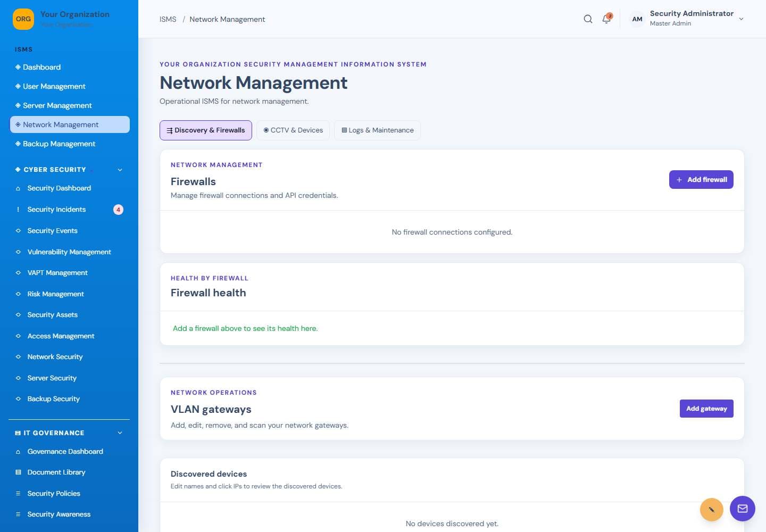Collapse the IT Governance section
The image size is (766, 532).
coord(120,433)
